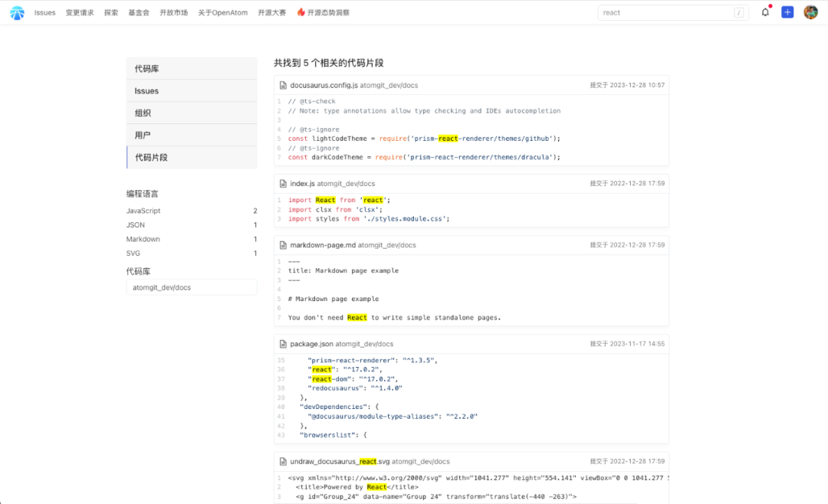Click file icon for package.json

(283, 344)
